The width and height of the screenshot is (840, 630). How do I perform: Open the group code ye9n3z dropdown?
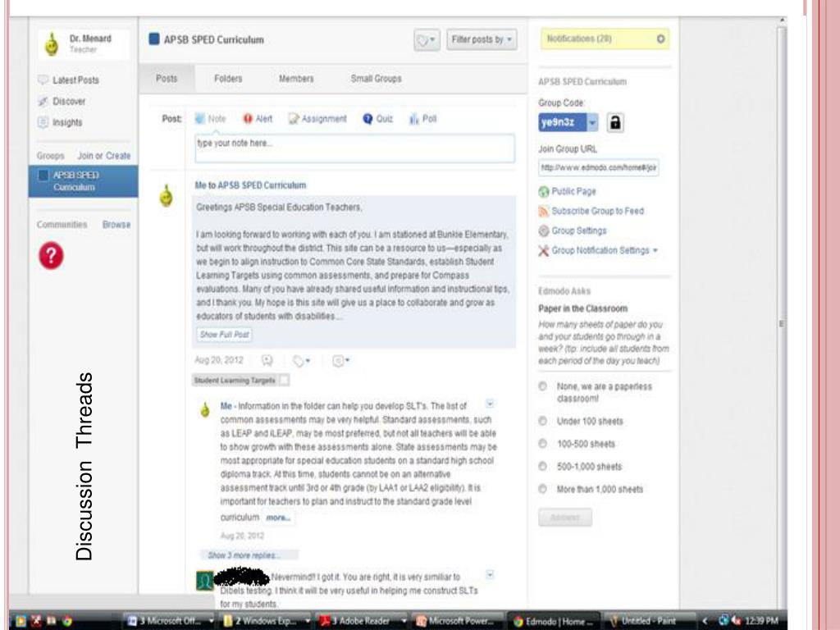(x=592, y=123)
